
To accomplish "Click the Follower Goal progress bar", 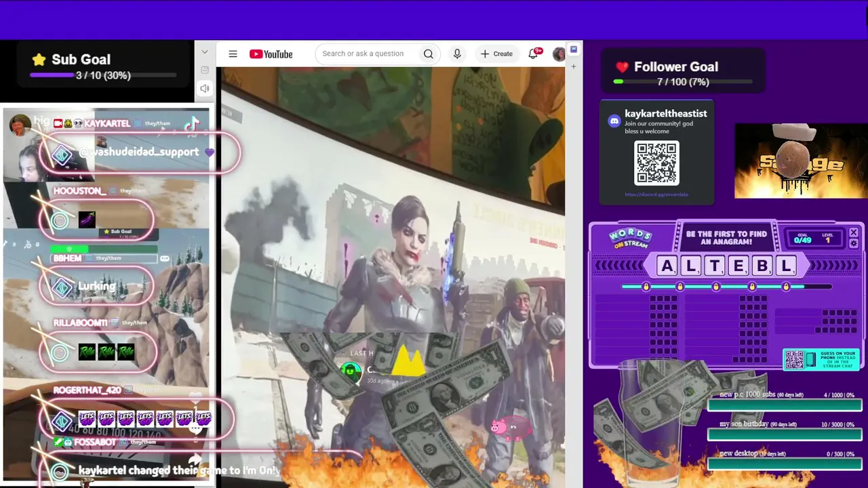I will [x=683, y=81].
